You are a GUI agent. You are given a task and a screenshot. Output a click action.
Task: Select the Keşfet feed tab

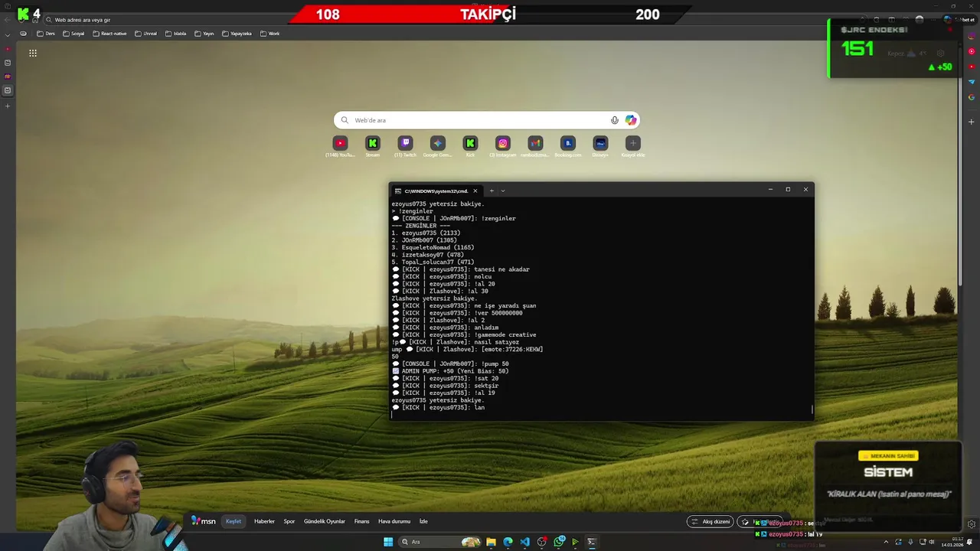[234, 521]
